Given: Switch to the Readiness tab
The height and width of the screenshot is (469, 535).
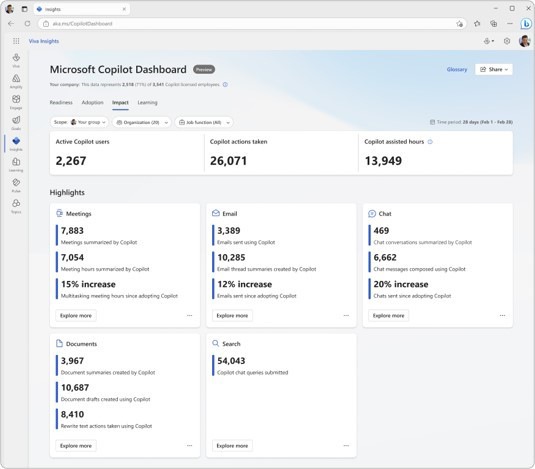Looking at the screenshot, I should [x=61, y=102].
